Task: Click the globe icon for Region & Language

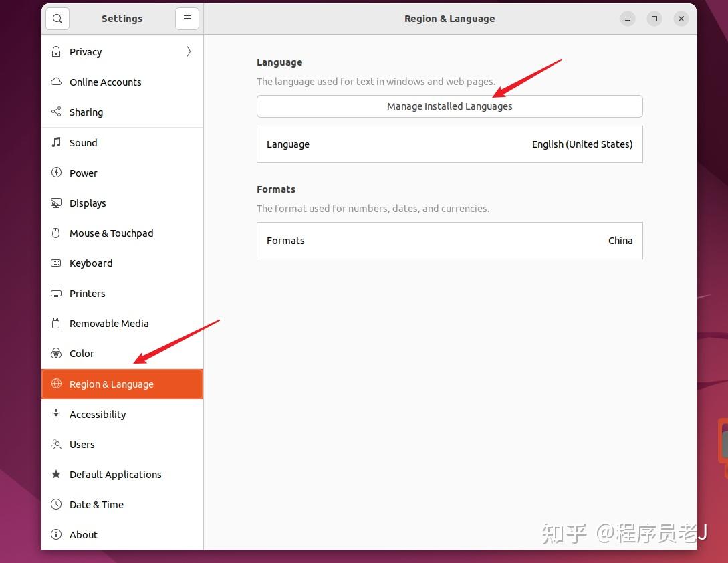Action: (56, 384)
